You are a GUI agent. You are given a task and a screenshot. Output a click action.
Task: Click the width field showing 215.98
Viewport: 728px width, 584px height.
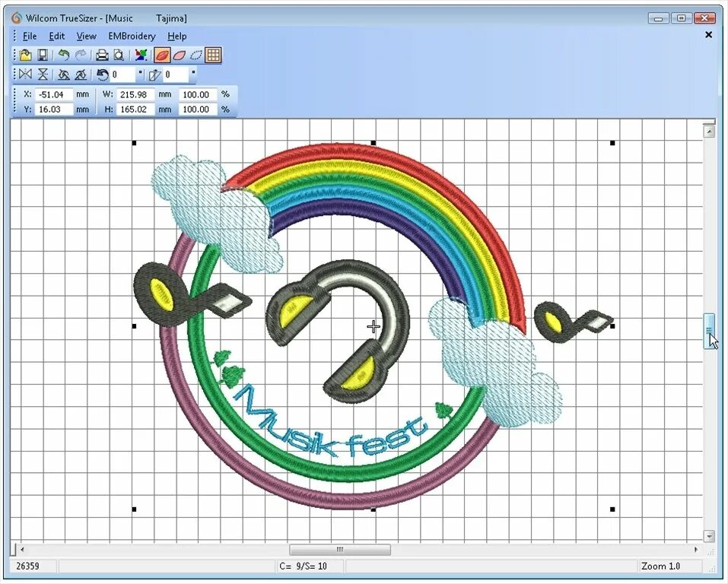click(x=135, y=94)
